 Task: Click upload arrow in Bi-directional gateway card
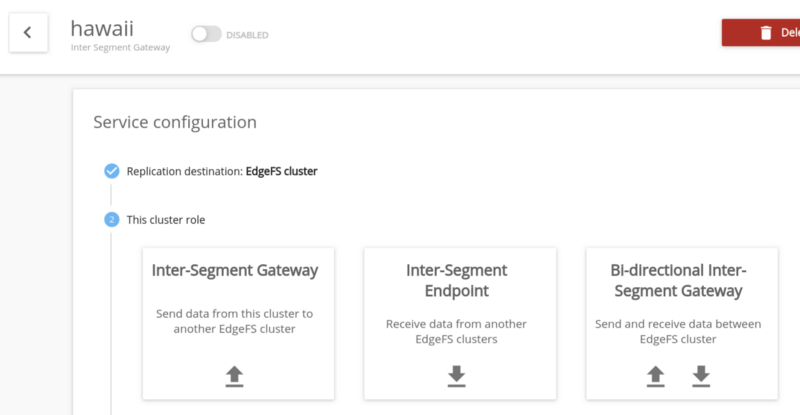[655, 376]
